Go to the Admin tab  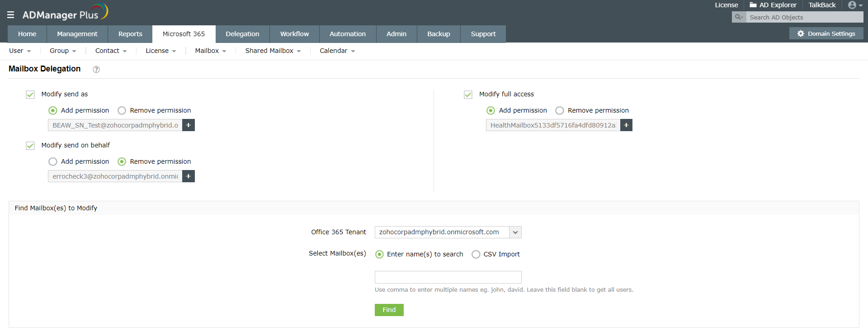click(396, 34)
